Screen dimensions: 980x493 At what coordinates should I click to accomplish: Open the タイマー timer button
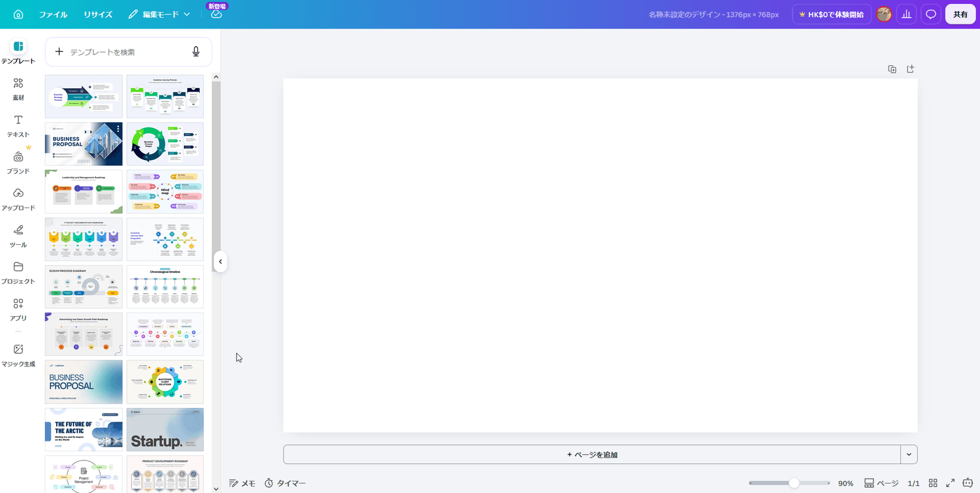[285, 483]
